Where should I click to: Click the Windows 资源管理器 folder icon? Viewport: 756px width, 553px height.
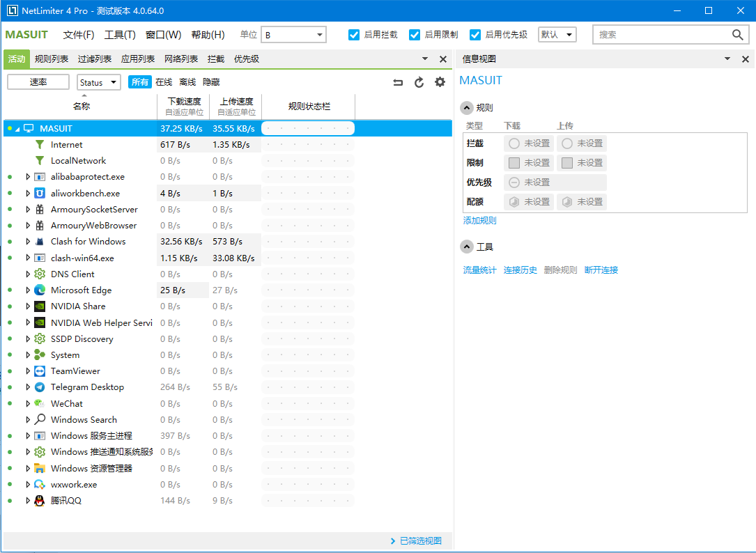pyautogui.click(x=40, y=468)
